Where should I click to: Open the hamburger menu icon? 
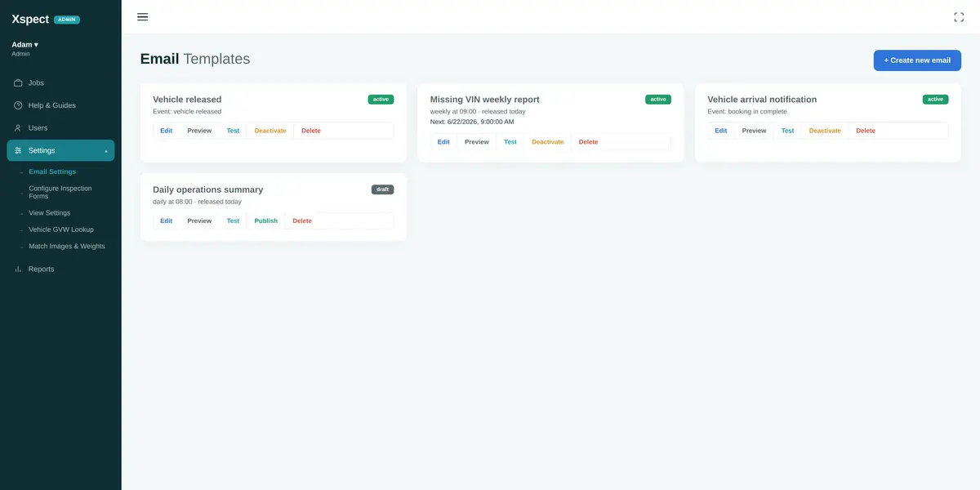[x=143, y=16]
